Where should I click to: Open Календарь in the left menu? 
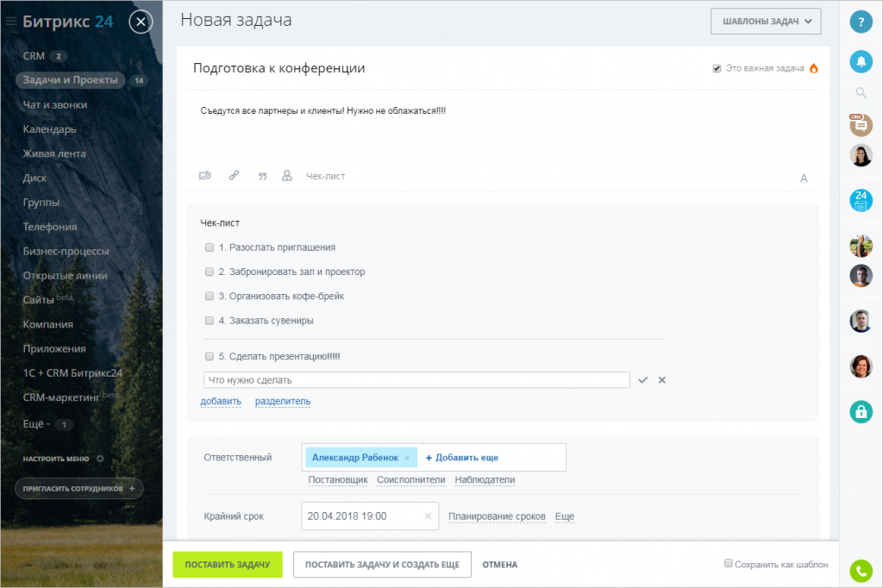(49, 129)
